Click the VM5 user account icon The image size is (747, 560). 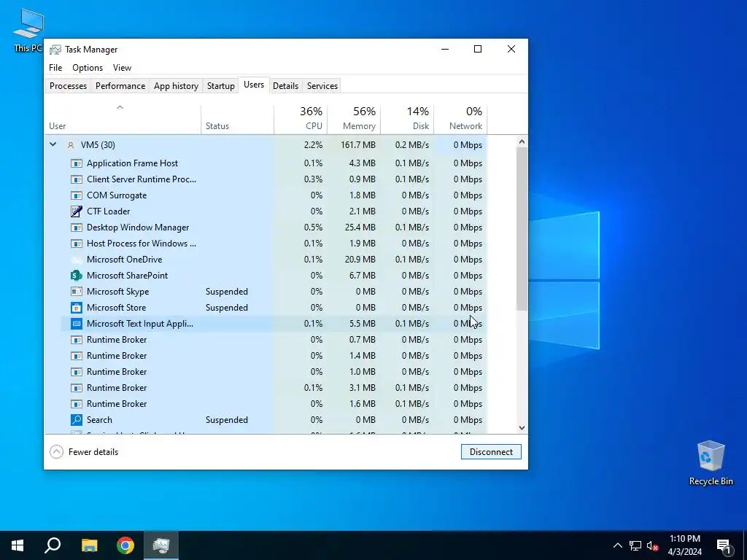71,145
